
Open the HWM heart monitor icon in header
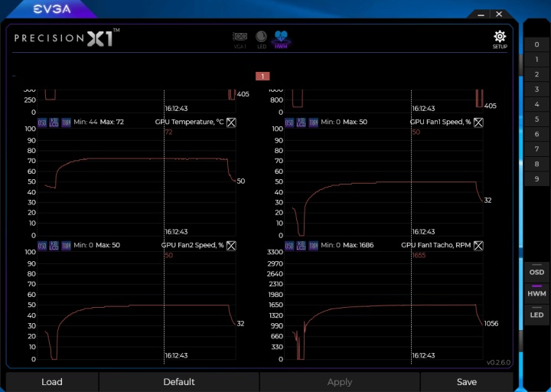[x=281, y=39]
